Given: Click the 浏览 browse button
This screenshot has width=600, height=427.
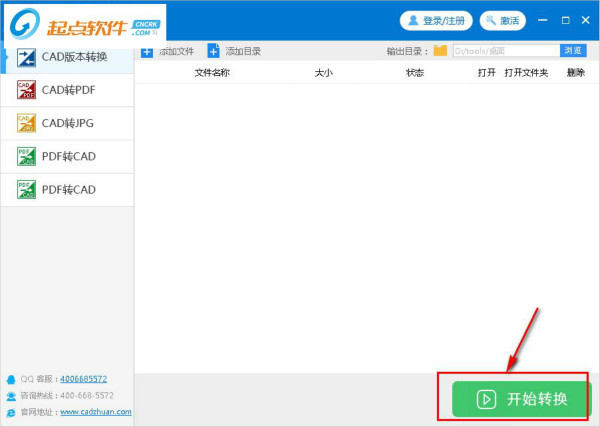Looking at the screenshot, I should (573, 51).
